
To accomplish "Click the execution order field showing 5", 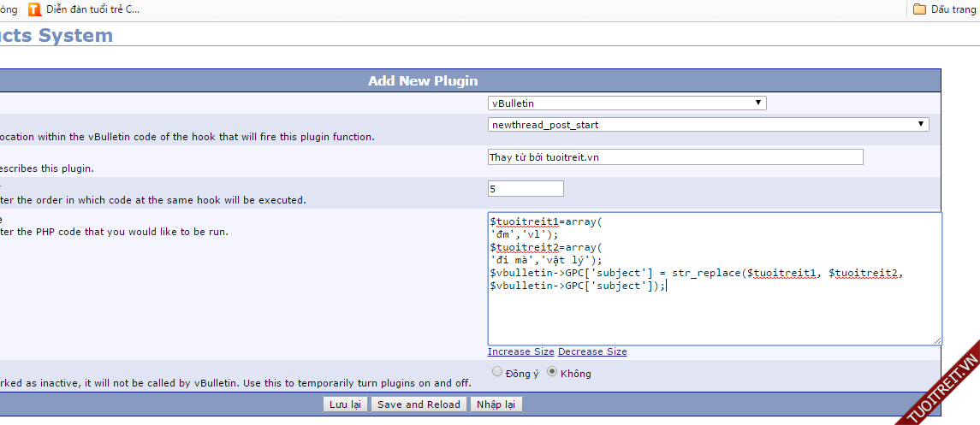I will point(526,188).
